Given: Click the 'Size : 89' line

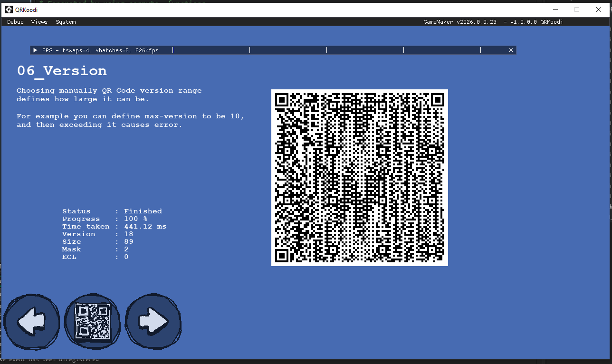Looking at the screenshot, I should 97,241.
